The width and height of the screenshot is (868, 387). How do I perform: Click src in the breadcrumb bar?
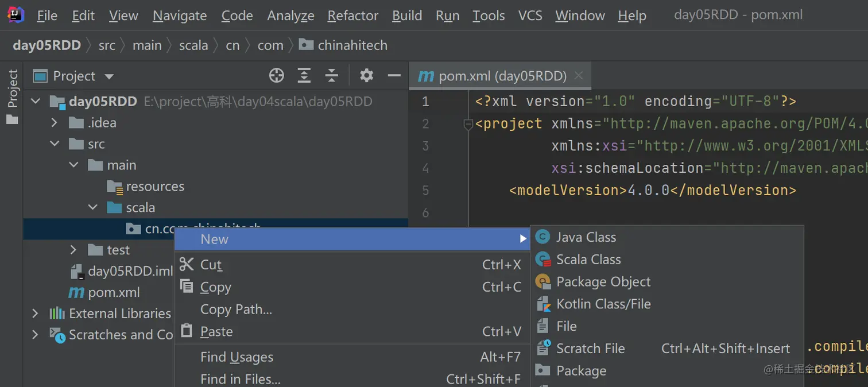107,45
